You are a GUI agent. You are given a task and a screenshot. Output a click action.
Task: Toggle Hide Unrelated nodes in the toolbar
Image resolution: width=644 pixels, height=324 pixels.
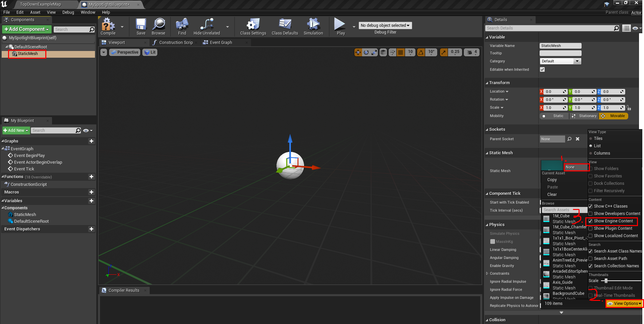pos(207,26)
